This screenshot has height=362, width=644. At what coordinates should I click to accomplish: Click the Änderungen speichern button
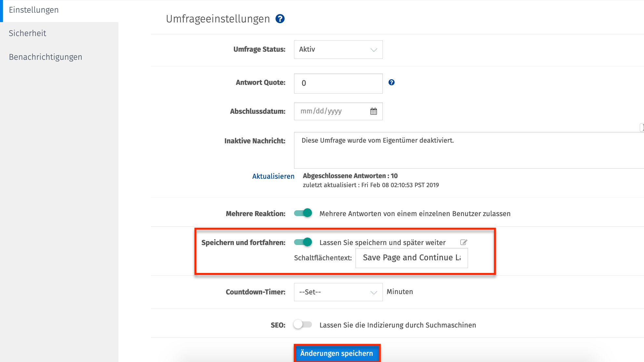(337, 353)
